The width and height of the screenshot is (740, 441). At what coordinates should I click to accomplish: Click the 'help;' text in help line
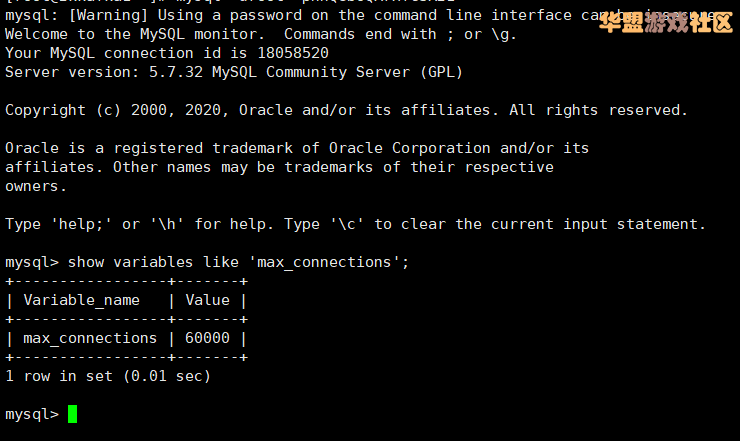(81, 224)
